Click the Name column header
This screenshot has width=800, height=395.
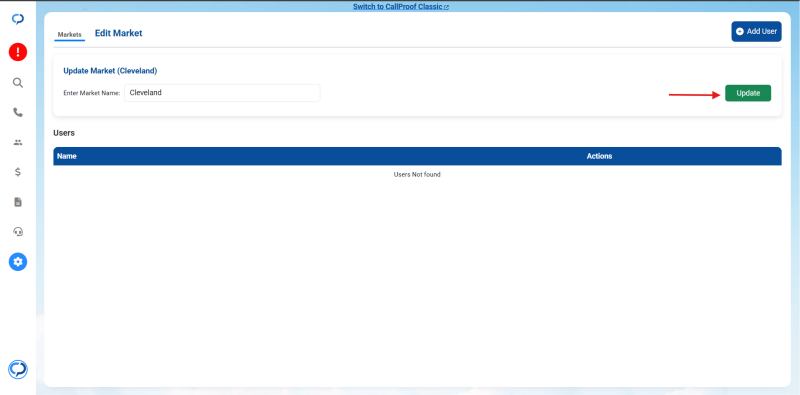67,156
